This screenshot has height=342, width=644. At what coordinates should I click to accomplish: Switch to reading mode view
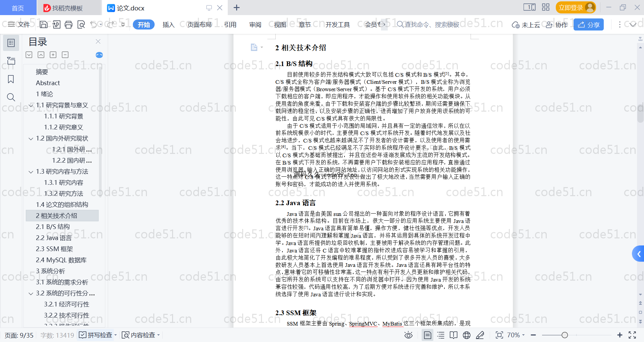click(x=453, y=335)
